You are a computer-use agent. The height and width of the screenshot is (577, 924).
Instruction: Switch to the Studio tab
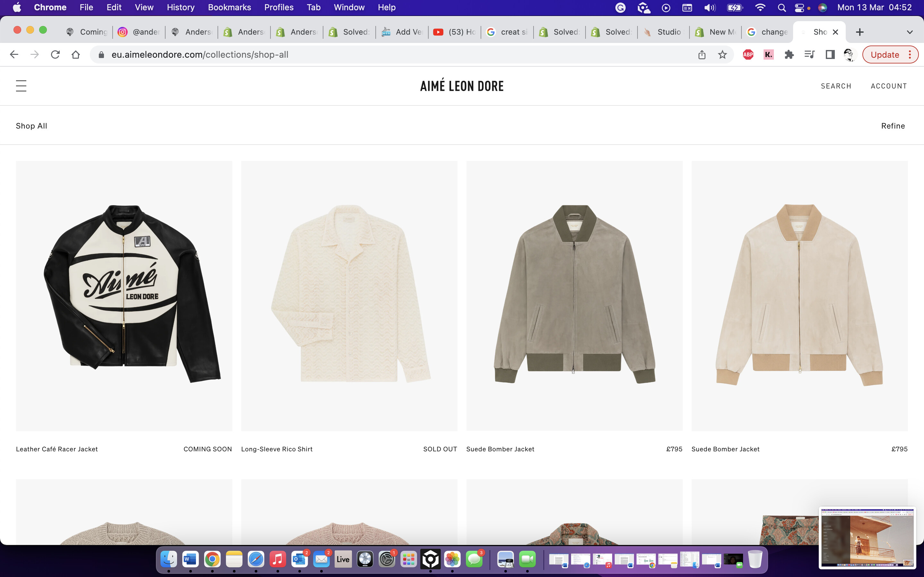[x=663, y=32]
